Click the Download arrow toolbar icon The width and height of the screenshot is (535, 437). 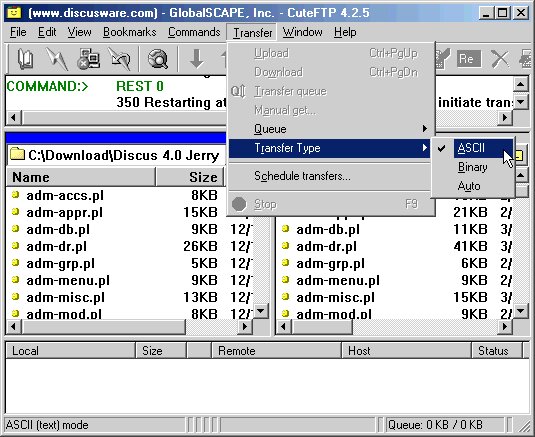click(197, 59)
